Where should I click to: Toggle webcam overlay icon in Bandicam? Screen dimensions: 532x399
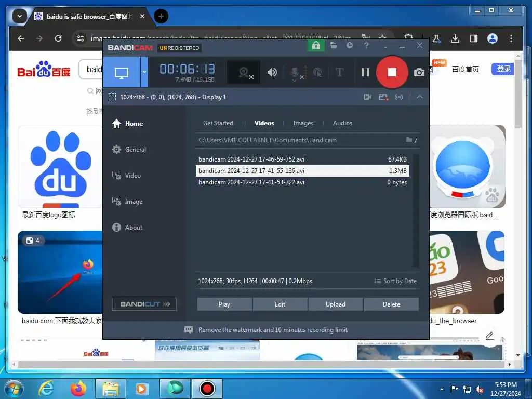pos(244,72)
